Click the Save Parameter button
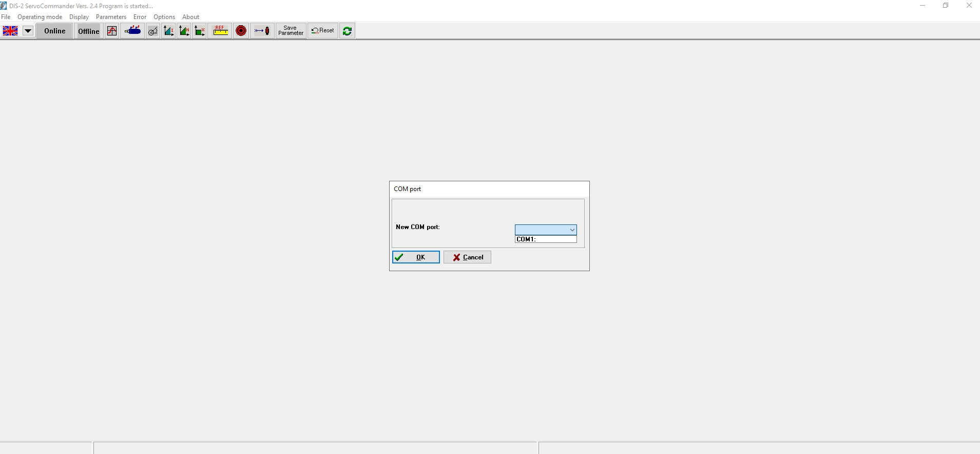This screenshot has height=454, width=980. coord(291,31)
